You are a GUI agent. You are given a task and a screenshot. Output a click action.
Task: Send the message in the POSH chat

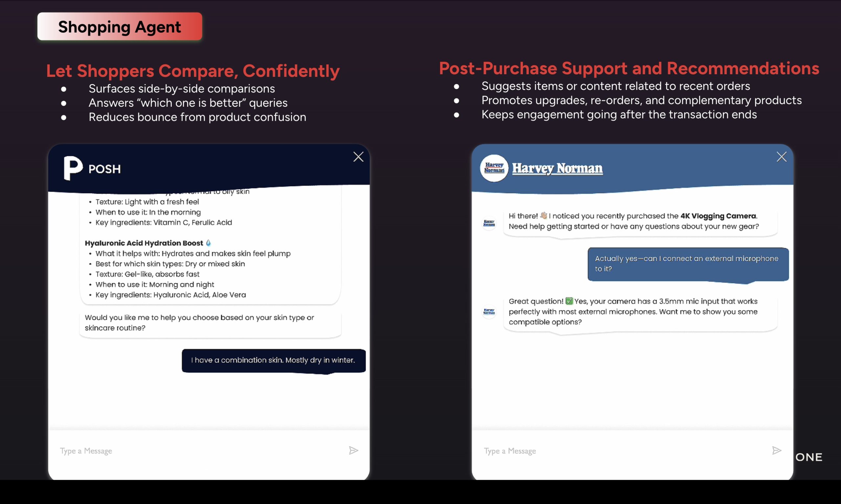353,450
